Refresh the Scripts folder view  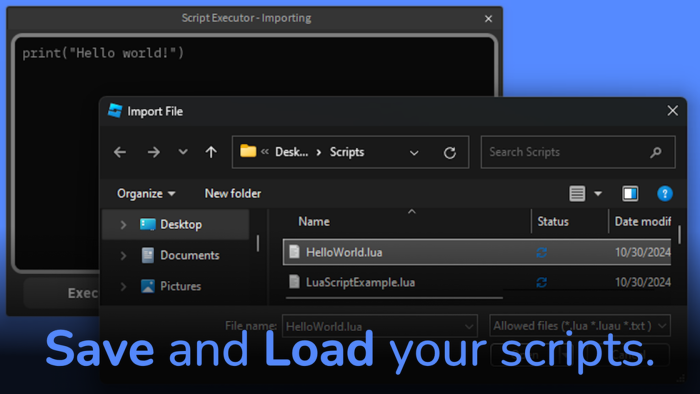(x=450, y=153)
